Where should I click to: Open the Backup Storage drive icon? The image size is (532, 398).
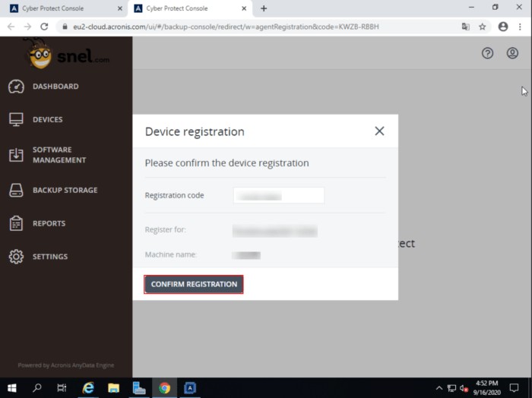(16, 190)
